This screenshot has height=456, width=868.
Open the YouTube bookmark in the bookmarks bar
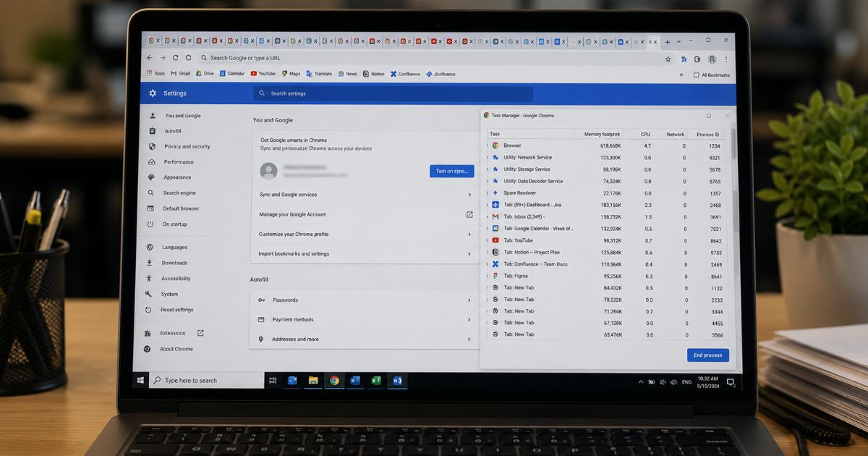263,74
